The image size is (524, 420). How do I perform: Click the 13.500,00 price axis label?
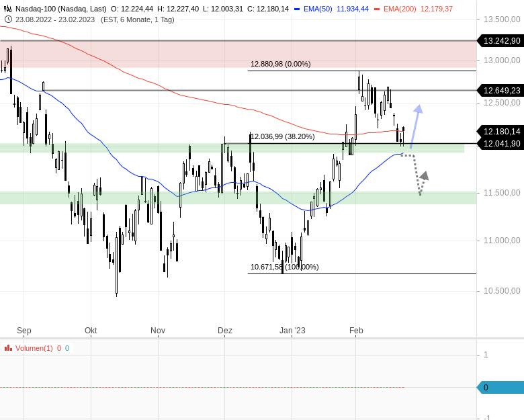pos(502,19)
